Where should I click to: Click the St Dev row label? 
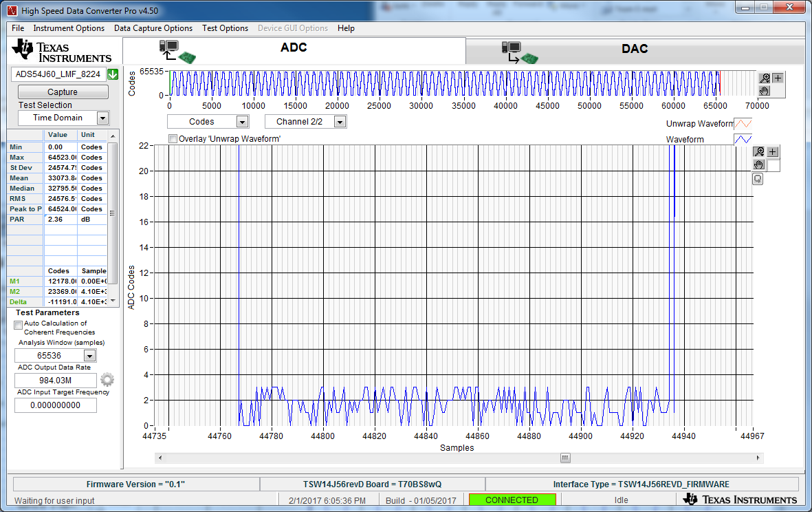pos(25,168)
